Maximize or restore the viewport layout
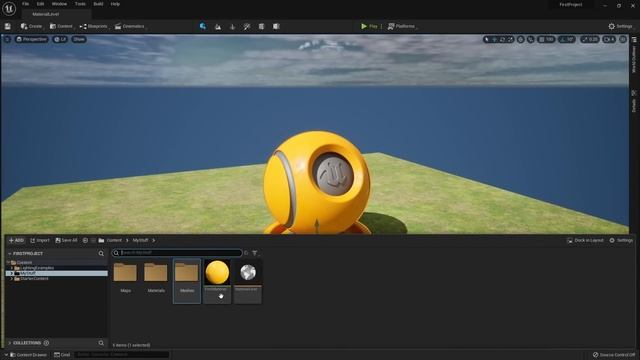This screenshot has width=640, height=360. coord(623,40)
